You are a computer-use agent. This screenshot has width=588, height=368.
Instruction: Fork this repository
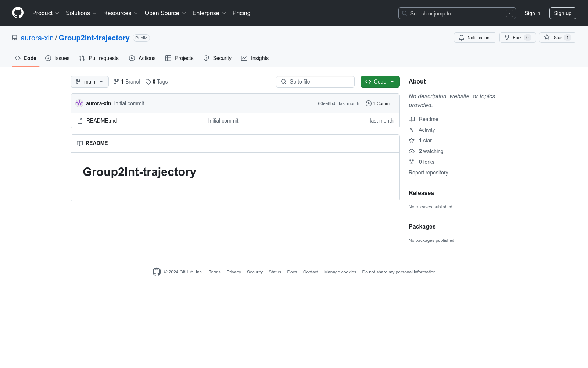pyautogui.click(x=518, y=38)
